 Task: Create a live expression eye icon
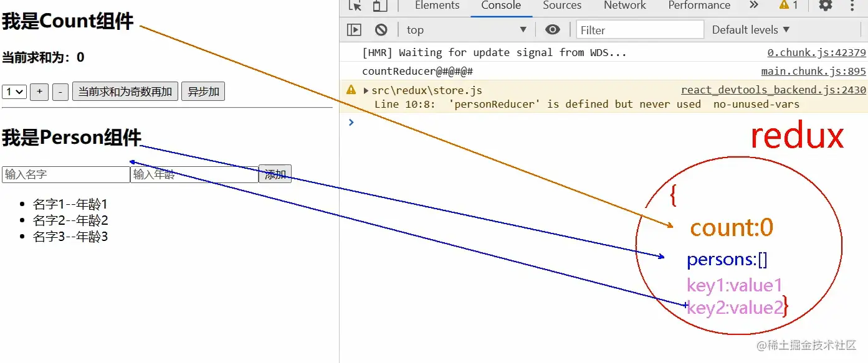[x=553, y=30]
